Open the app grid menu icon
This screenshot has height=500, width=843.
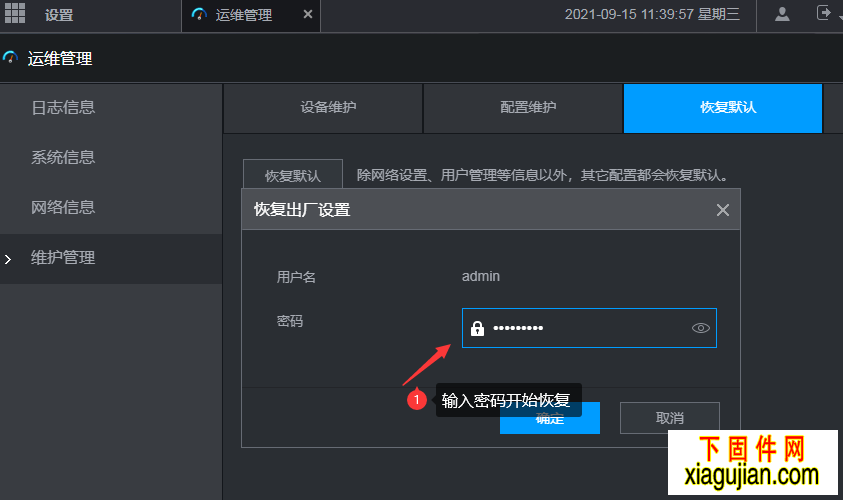(15, 13)
